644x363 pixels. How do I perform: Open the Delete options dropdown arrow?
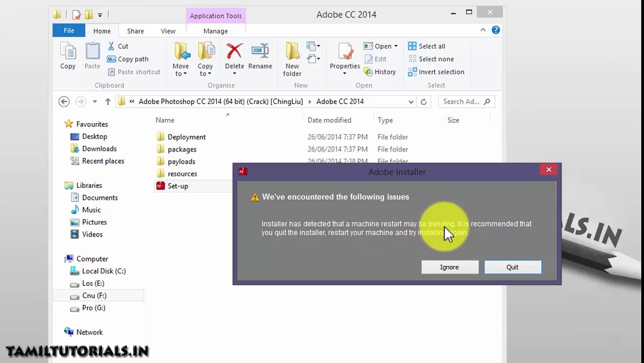(234, 74)
